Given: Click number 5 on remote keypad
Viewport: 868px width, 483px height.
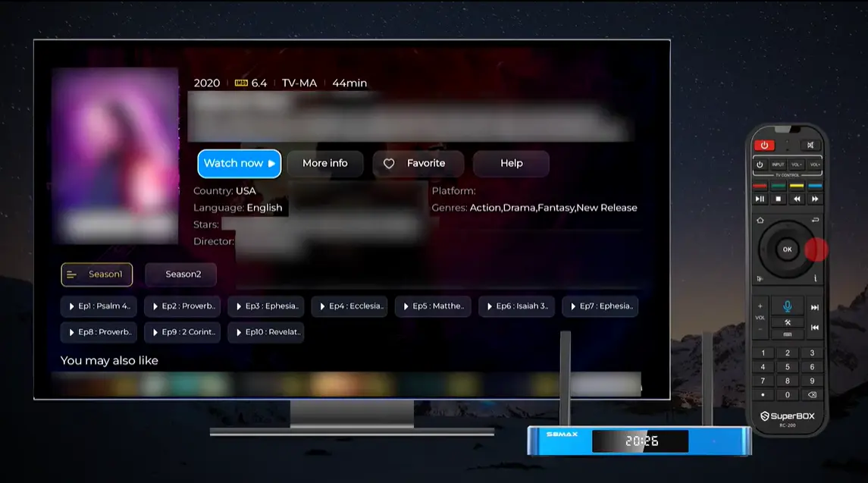Looking at the screenshot, I should click(787, 367).
